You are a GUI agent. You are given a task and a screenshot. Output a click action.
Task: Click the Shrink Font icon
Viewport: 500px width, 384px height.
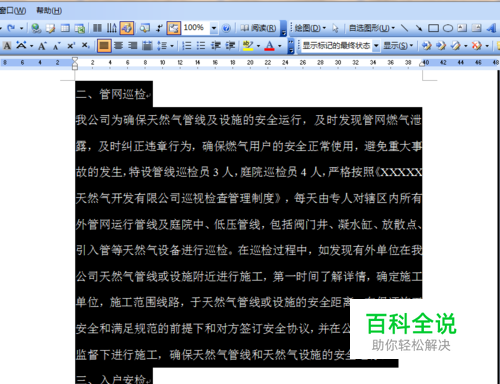click(x=56, y=46)
